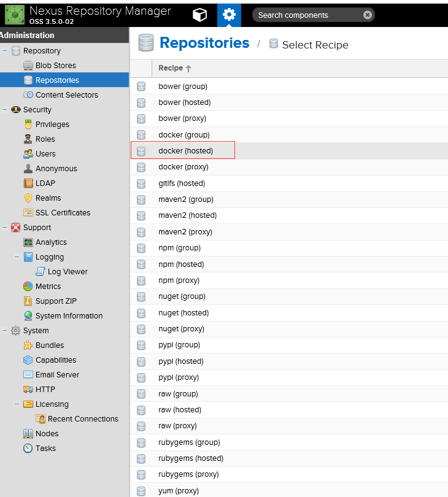Open Log Viewer under Logging
448x497 pixels.
click(68, 272)
